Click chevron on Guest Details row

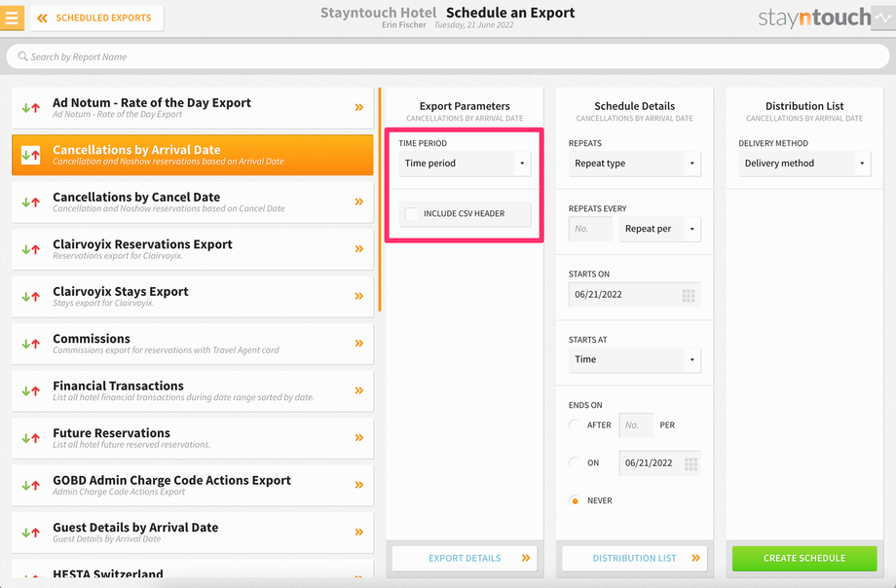[x=358, y=532]
